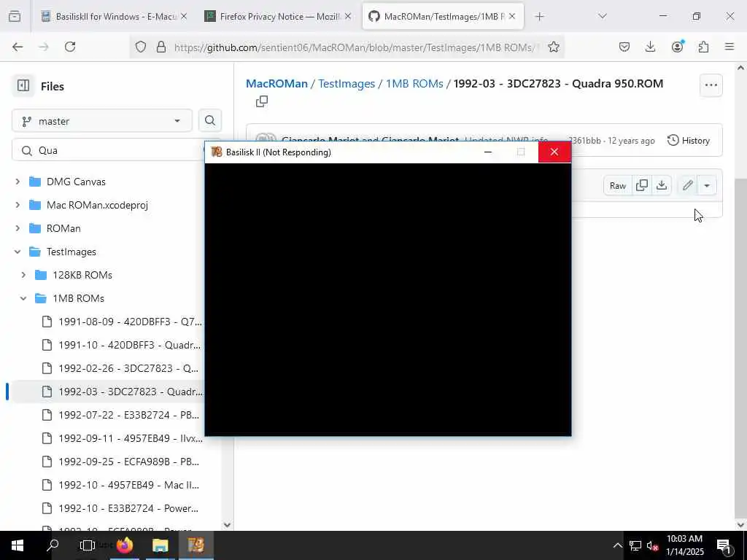Expand the Mac ROMan.xcodeproj folder

tap(18, 205)
